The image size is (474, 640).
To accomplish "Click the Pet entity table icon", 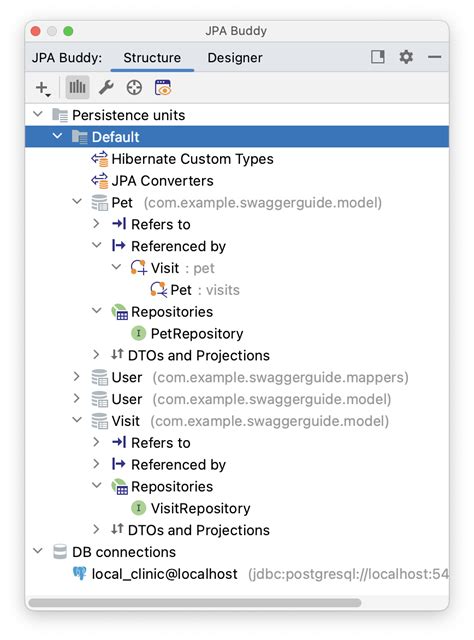I will pyautogui.click(x=100, y=202).
